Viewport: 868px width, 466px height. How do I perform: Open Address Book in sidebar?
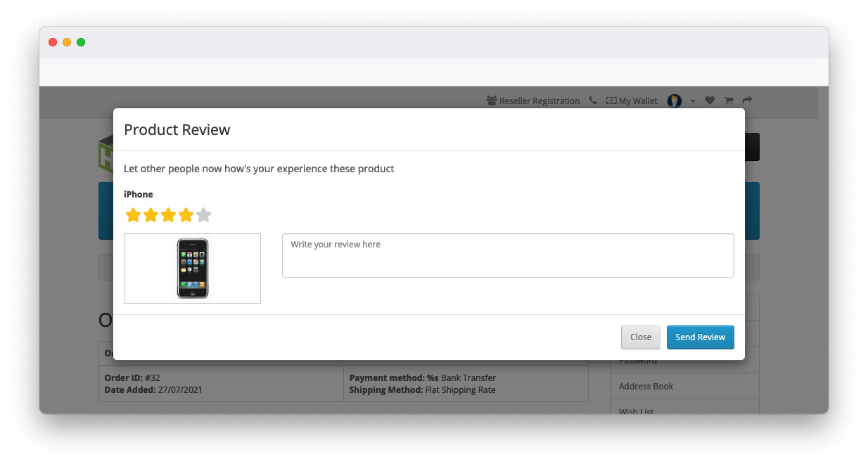tap(646, 386)
